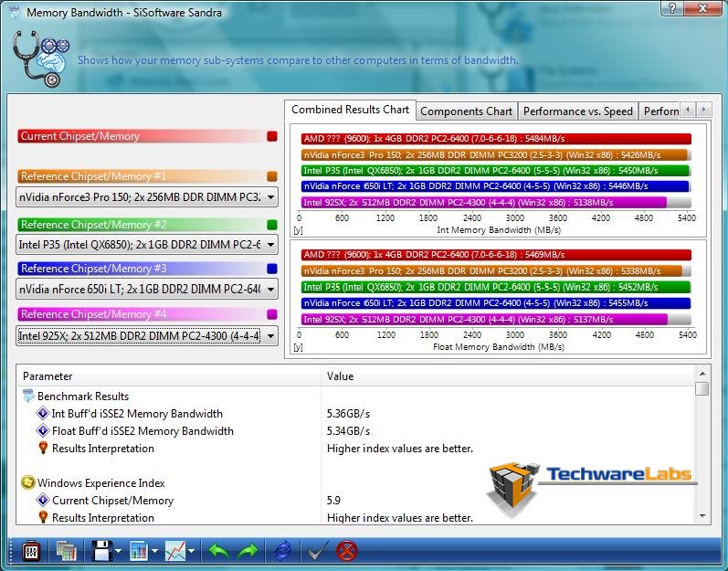Toggle the red Current Chipset/Memory swatch
The height and width of the screenshot is (571, 728).
272,136
